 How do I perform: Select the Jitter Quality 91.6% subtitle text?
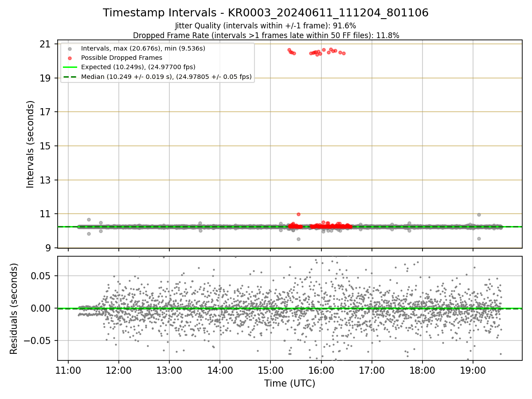(x=266, y=26)
